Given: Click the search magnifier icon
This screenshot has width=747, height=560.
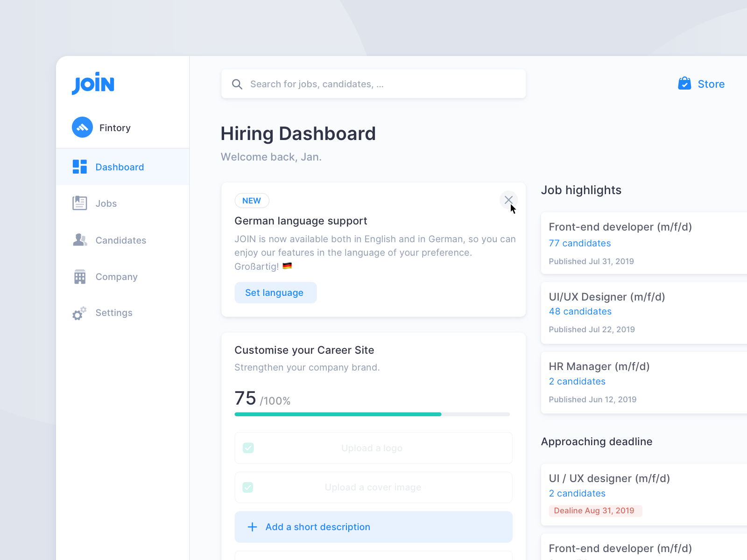Looking at the screenshot, I should coord(237,84).
